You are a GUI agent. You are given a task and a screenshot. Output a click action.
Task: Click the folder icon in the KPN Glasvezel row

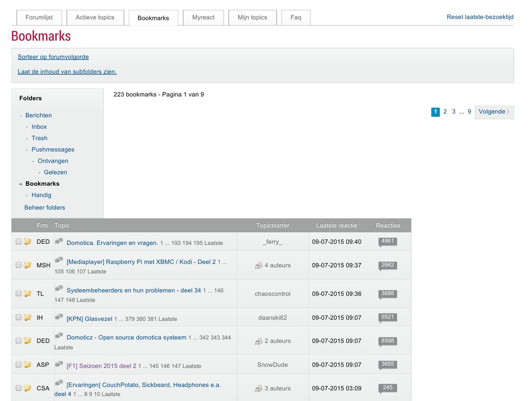[28, 317]
